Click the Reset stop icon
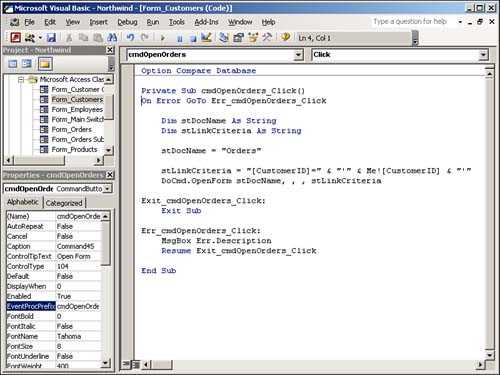 coord(193,39)
